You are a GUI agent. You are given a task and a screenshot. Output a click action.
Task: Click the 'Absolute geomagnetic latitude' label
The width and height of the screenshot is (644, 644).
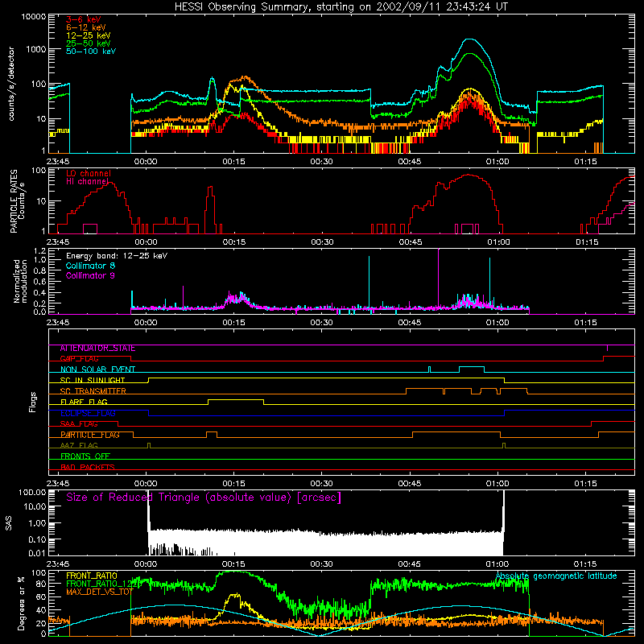point(556,576)
